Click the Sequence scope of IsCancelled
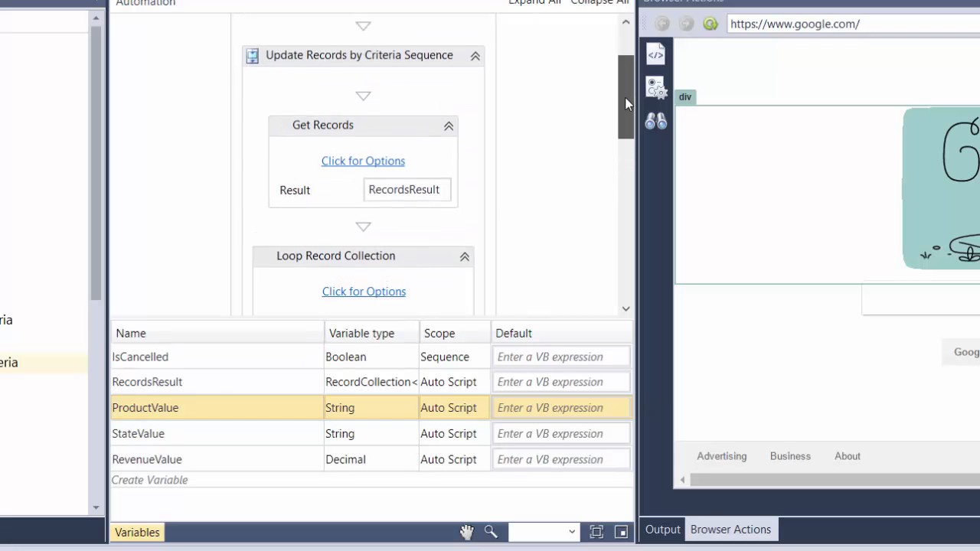980x551 pixels. [x=445, y=357]
